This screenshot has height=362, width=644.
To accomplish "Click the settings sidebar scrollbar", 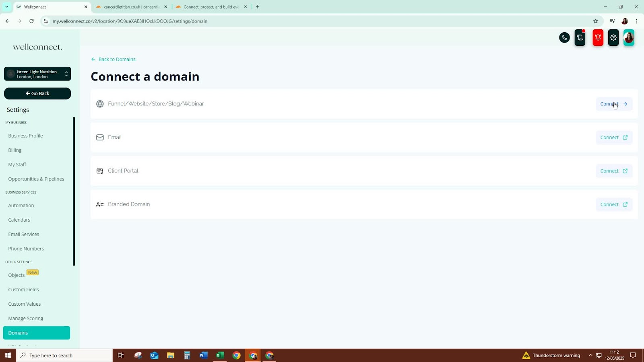I will (x=74, y=191).
